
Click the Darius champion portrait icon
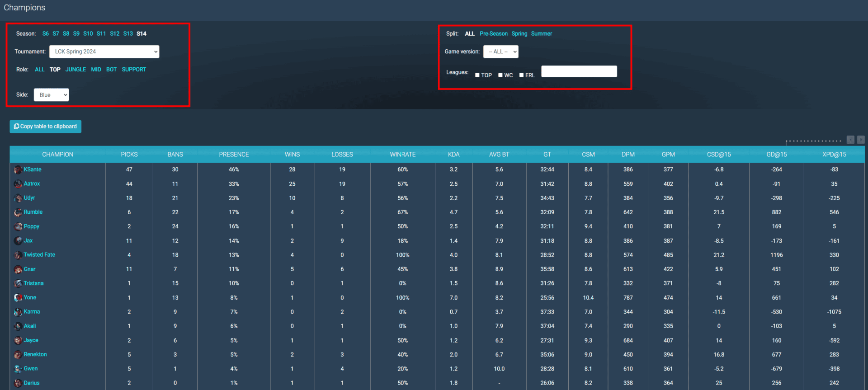pyautogui.click(x=18, y=383)
